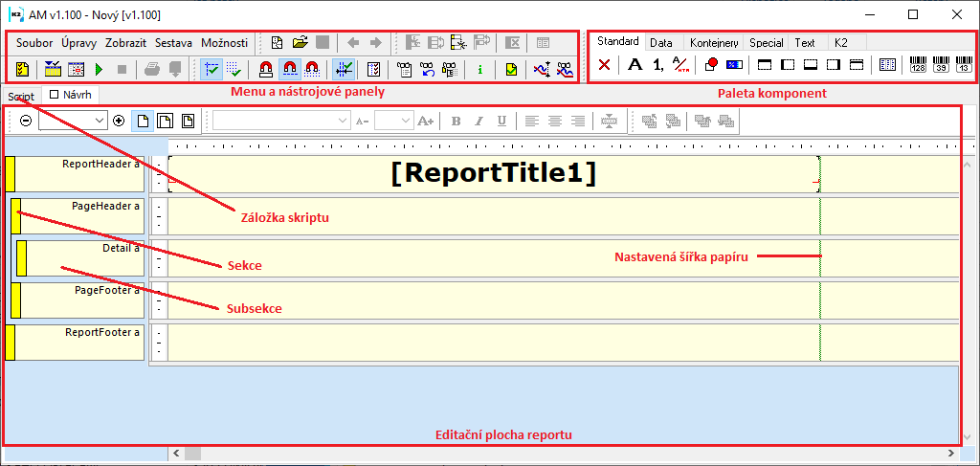This screenshot has width=980, height=466.
Task: Toggle the single page view icon
Action: coord(144,121)
